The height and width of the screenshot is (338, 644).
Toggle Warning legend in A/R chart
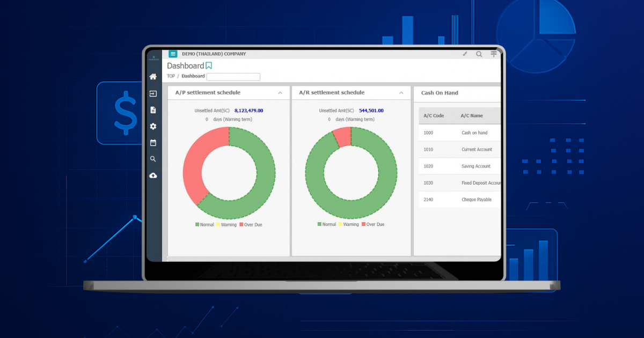click(x=348, y=225)
